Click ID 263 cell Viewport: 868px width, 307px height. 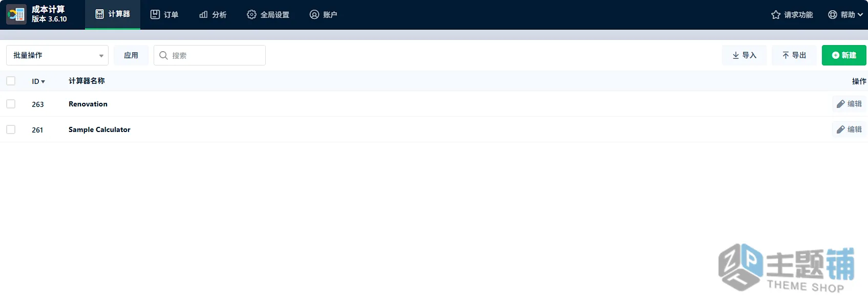click(x=38, y=104)
